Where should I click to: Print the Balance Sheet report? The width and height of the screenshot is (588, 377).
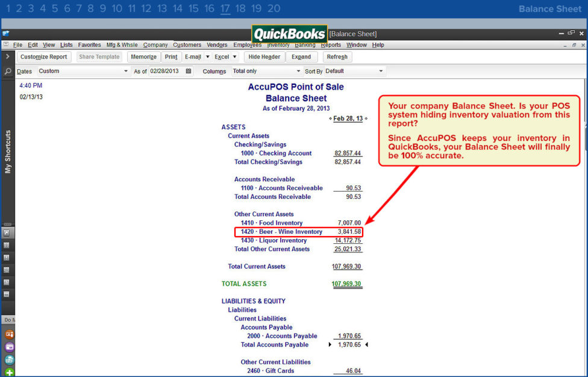171,57
